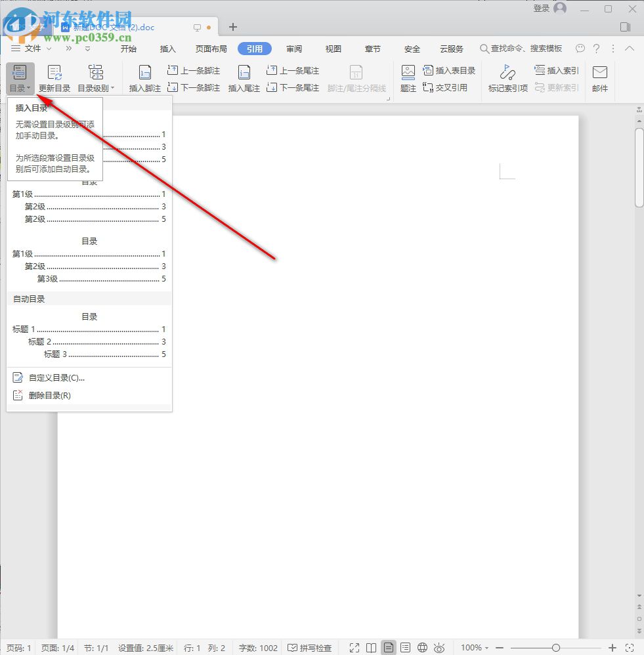The height and width of the screenshot is (655, 644).
Task: Switch to web layout globe icon
Action: coord(422,648)
